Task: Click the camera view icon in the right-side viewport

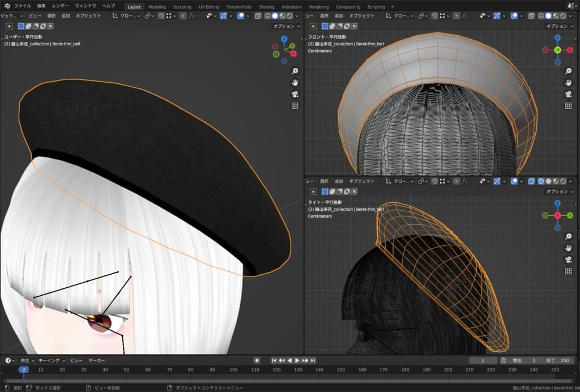Action: coord(568,259)
